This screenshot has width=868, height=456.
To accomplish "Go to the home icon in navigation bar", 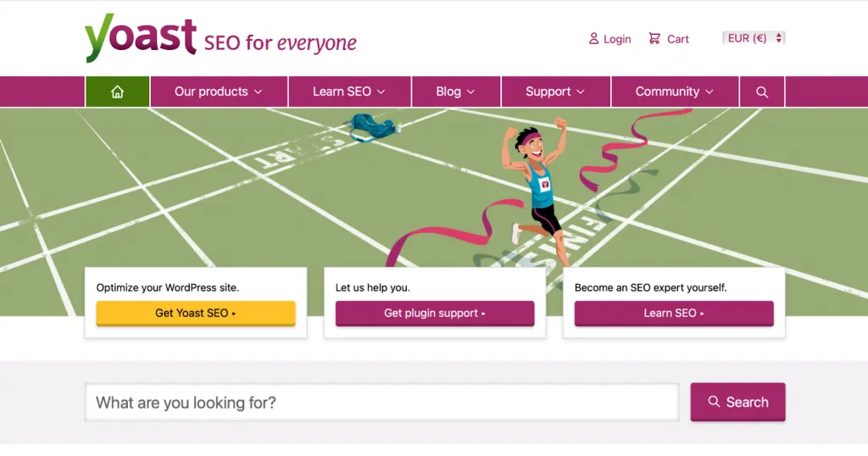I will [x=117, y=92].
